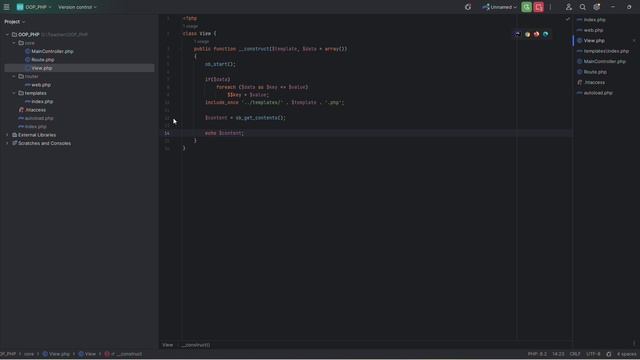Place cursor on echo $content line
Image resolution: width=640 pixels, height=360 pixels.
(x=224, y=133)
